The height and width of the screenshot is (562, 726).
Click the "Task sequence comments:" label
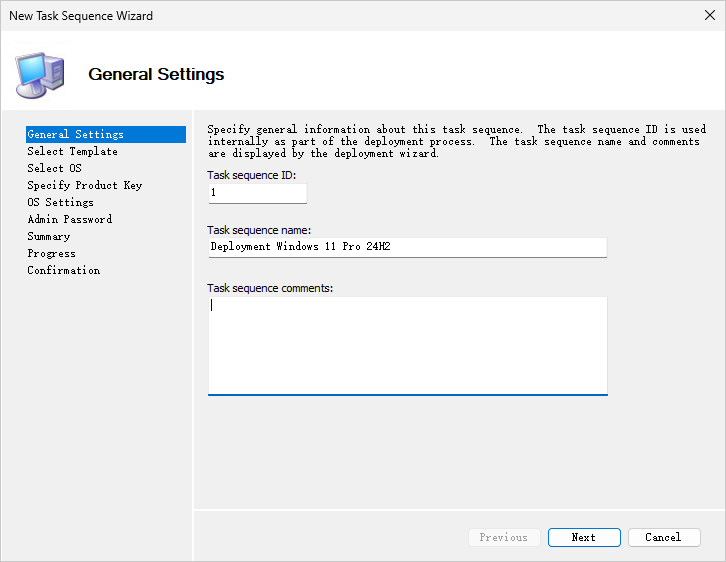270,288
